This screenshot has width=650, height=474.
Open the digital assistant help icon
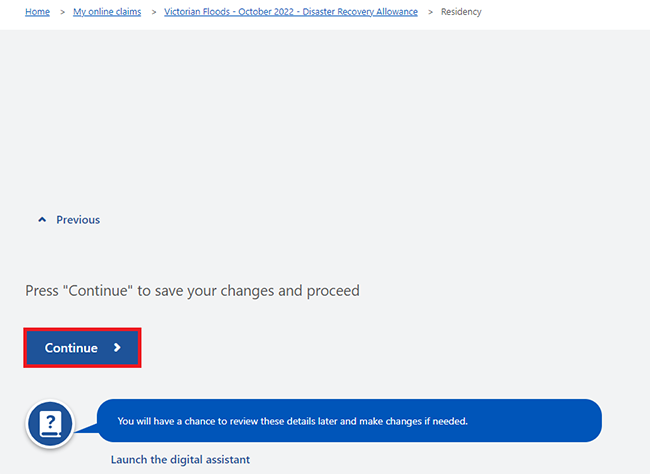(x=50, y=424)
